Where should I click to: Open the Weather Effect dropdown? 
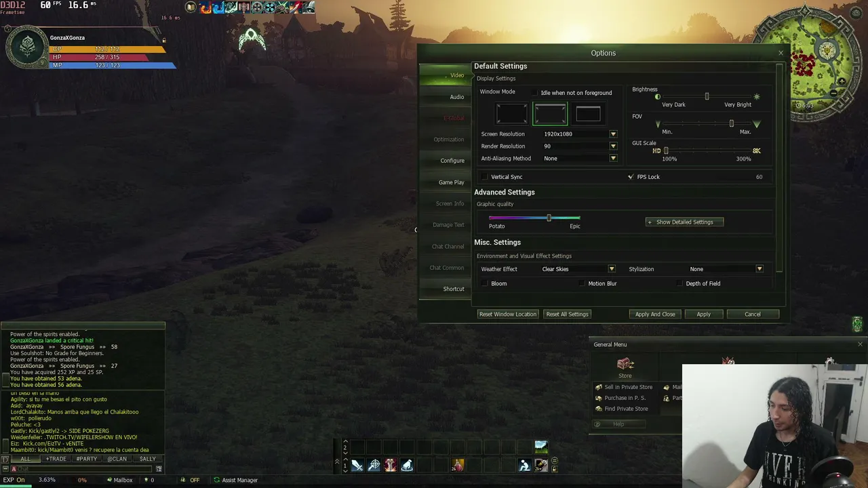611,269
